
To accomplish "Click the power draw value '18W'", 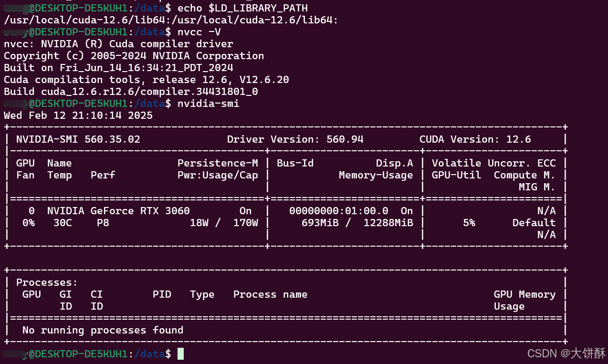I will click(x=199, y=223).
